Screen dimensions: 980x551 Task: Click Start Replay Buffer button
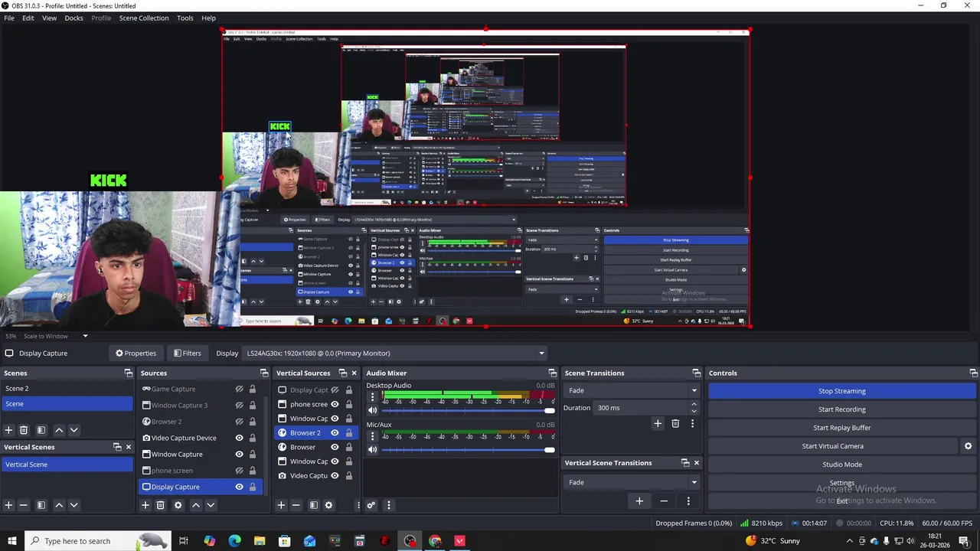(x=842, y=428)
